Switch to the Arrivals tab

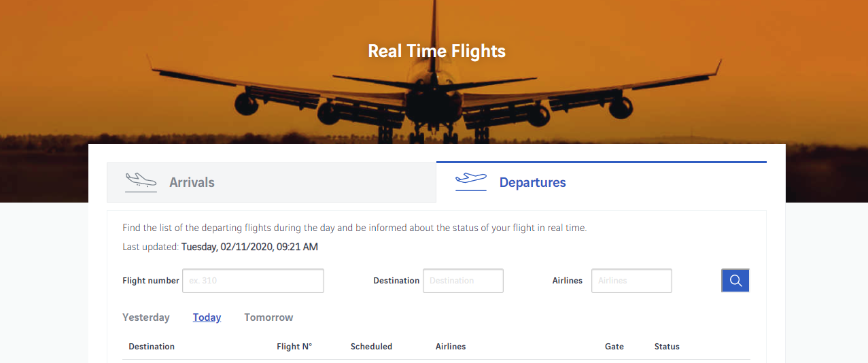(192, 182)
